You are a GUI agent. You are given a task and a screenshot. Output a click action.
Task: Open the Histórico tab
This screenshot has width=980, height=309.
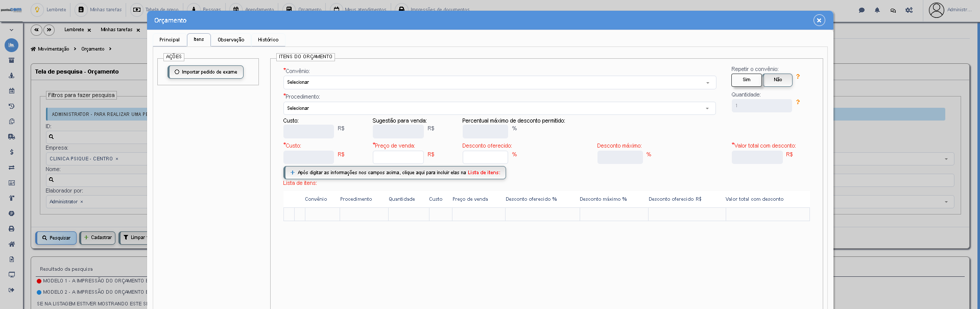pyautogui.click(x=268, y=40)
